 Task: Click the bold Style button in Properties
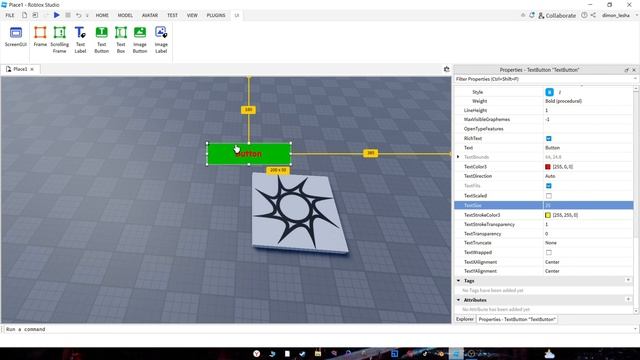click(x=549, y=92)
